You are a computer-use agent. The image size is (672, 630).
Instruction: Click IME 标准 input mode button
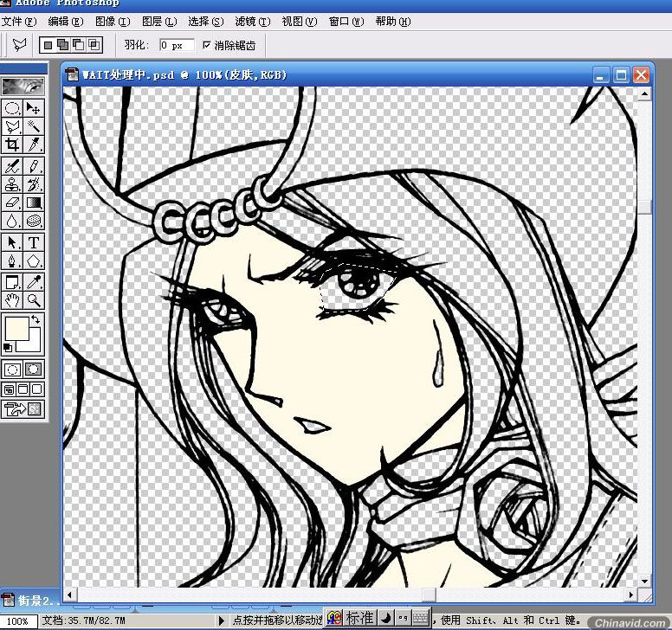[359, 618]
